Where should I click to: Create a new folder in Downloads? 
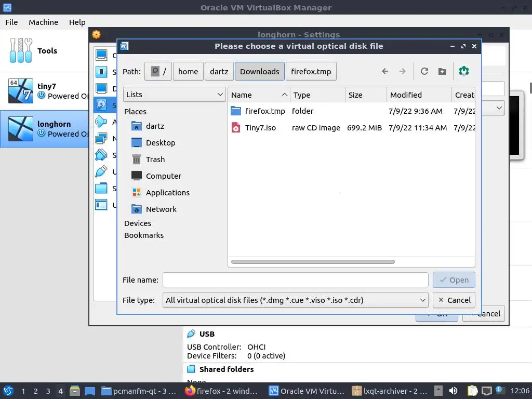coord(442,71)
